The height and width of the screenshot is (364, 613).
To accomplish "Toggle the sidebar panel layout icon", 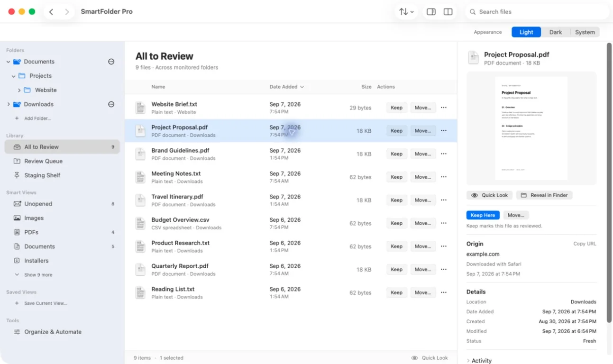I will (431, 12).
